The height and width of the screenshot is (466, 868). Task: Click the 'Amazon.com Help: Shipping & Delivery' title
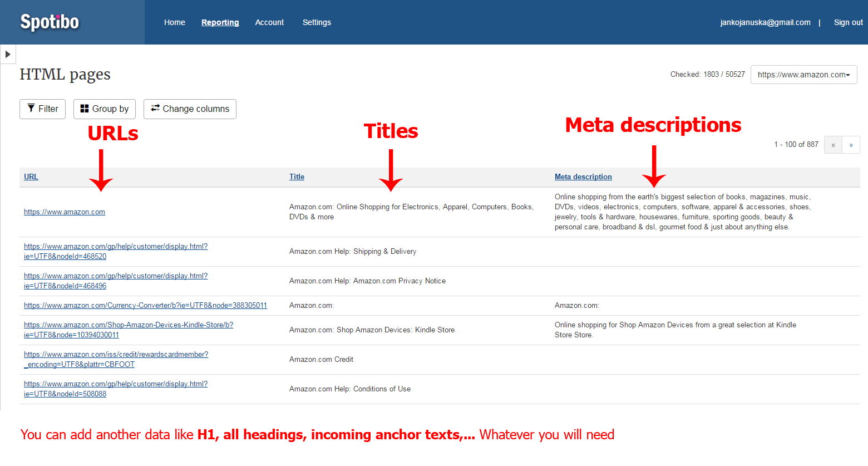click(x=353, y=252)
